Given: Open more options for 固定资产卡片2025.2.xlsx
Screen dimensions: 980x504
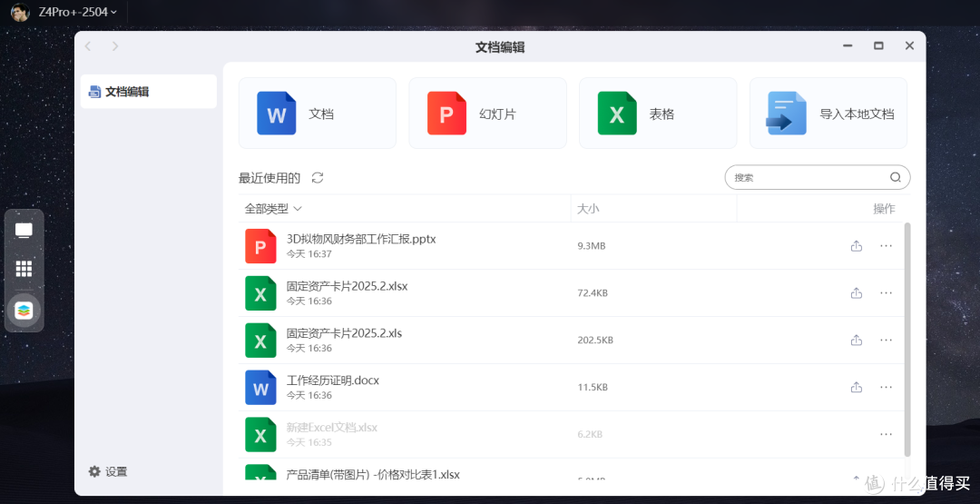Looking at the screenshot, I should point(886,292).
